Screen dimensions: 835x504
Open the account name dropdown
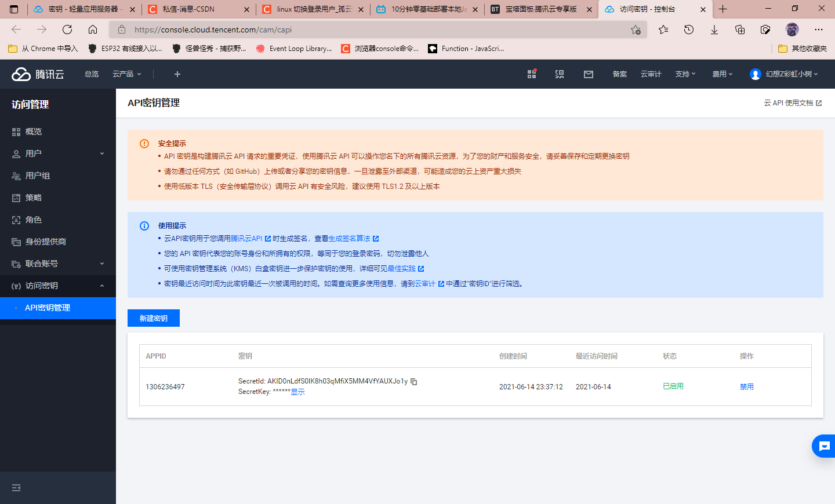coord(792,74)
